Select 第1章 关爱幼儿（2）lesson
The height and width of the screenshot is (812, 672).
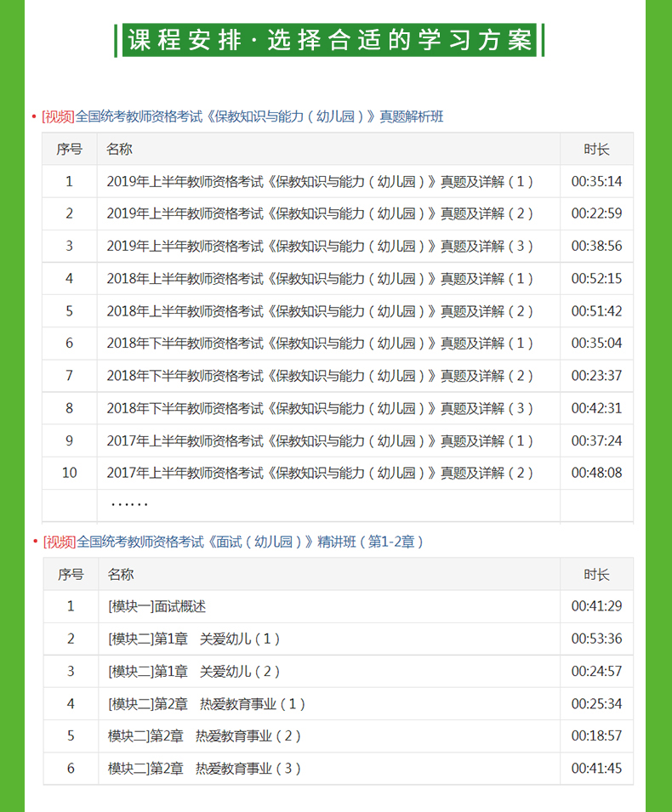pos(194,672)
